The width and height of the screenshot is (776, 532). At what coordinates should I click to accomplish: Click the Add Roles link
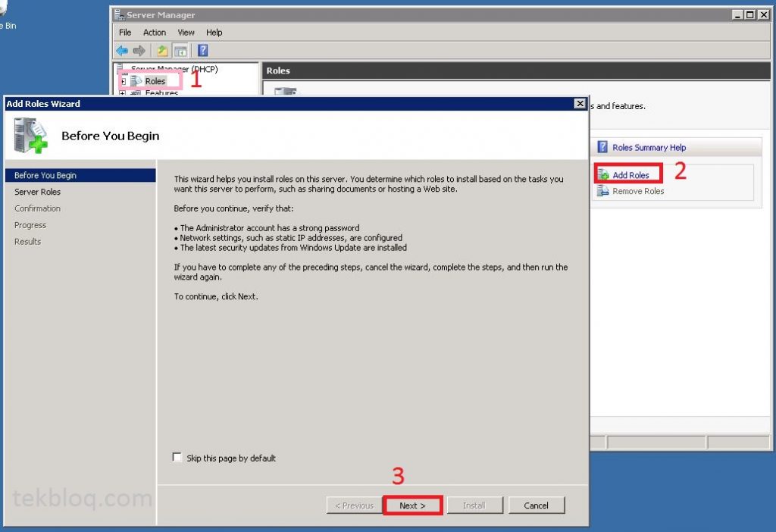(630, 175)
